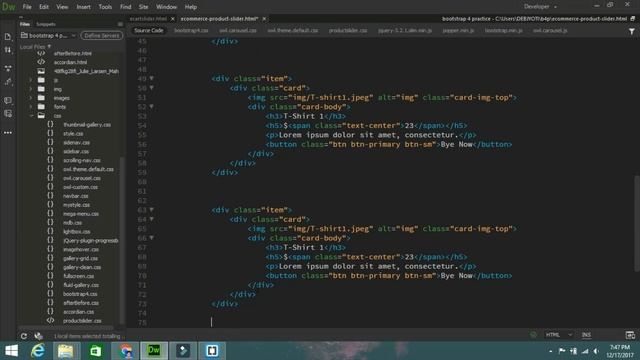Select navbar.css in the Files panel
Viewport: 640px width, 360px height.
coord(76,196)
